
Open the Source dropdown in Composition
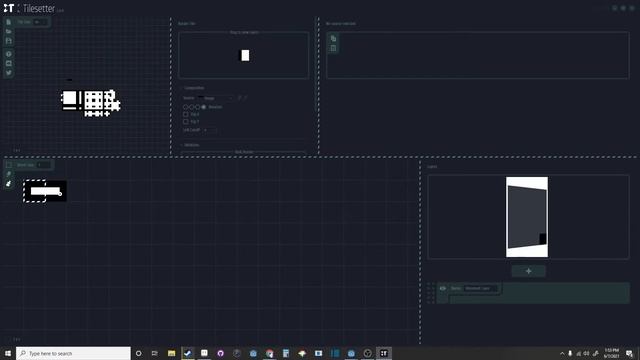click(x=215, y=98)
